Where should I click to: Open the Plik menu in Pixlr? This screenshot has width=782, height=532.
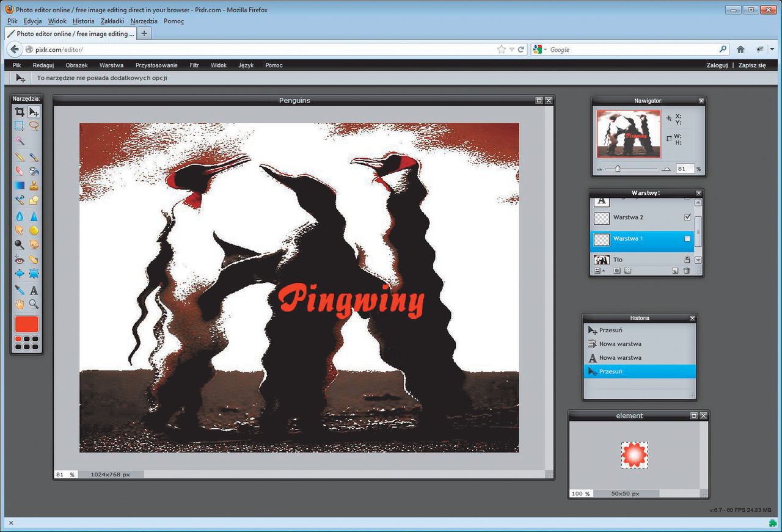click(x=17, y=65)
